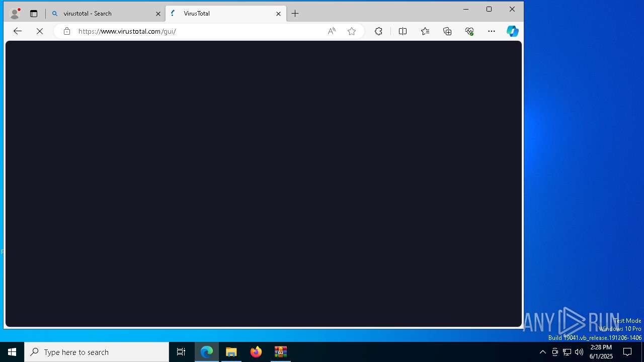Screen dimensions: 644x362
Task: Open the volume control tray icon
Action: pyautogui.click(x=579, y=352)
